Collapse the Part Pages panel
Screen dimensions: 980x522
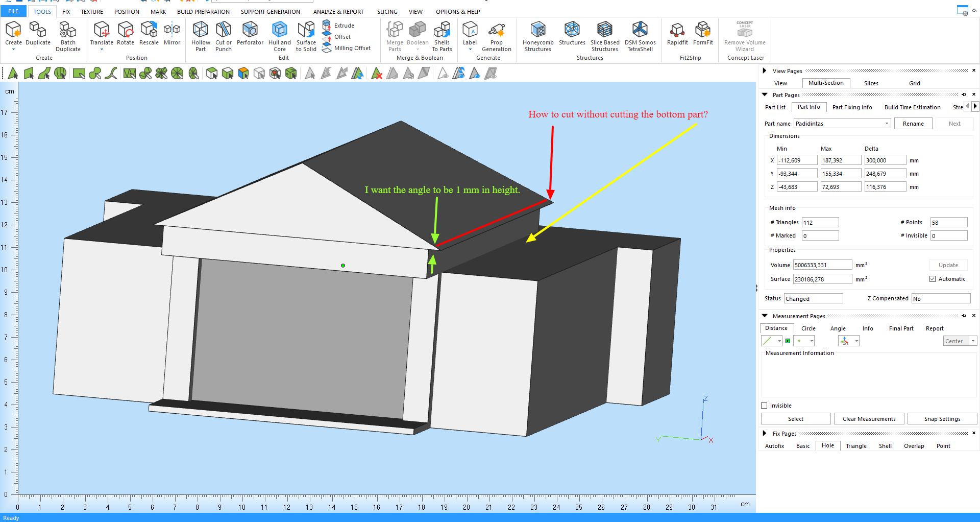[765, 94]
